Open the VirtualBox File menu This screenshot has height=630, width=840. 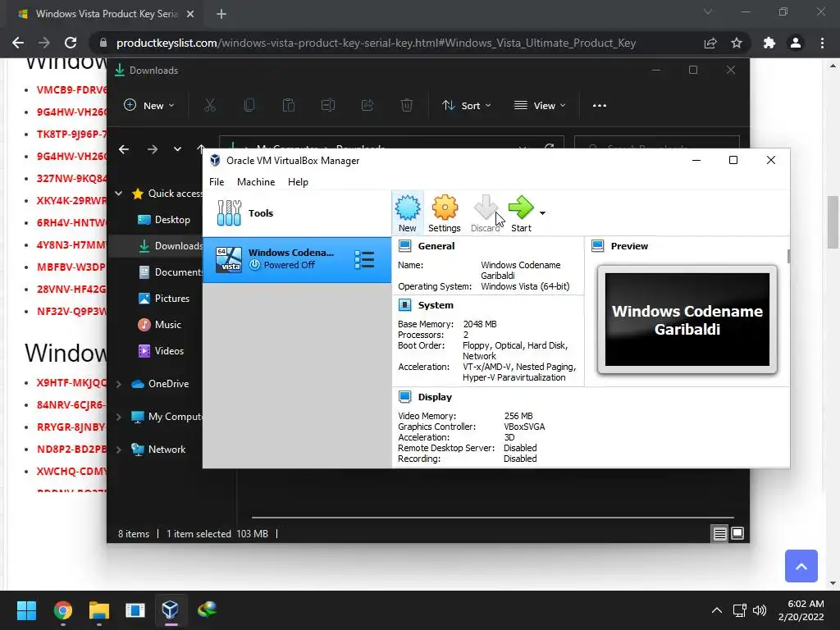point(217,181)
